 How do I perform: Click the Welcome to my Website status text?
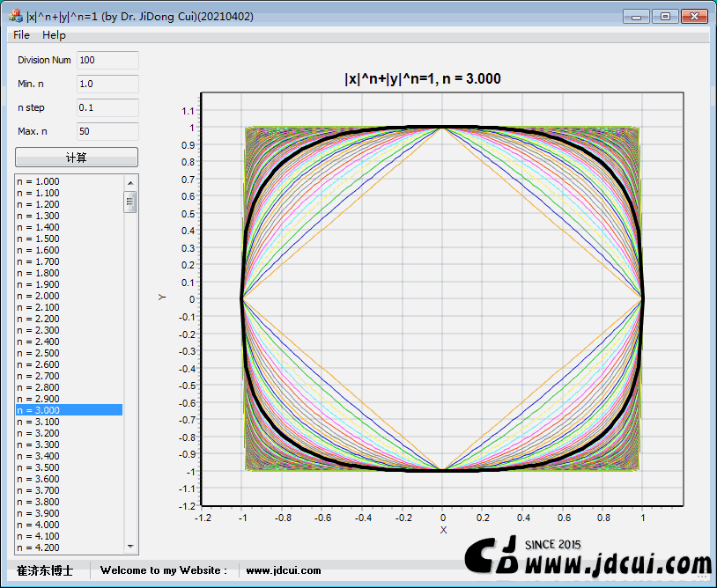(x=164, y=570)
